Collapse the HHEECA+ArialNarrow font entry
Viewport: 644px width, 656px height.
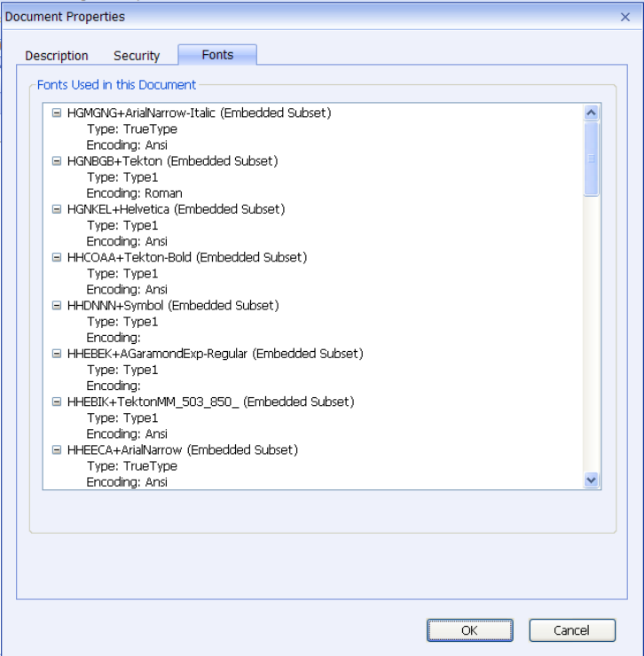tap(57, 449)
